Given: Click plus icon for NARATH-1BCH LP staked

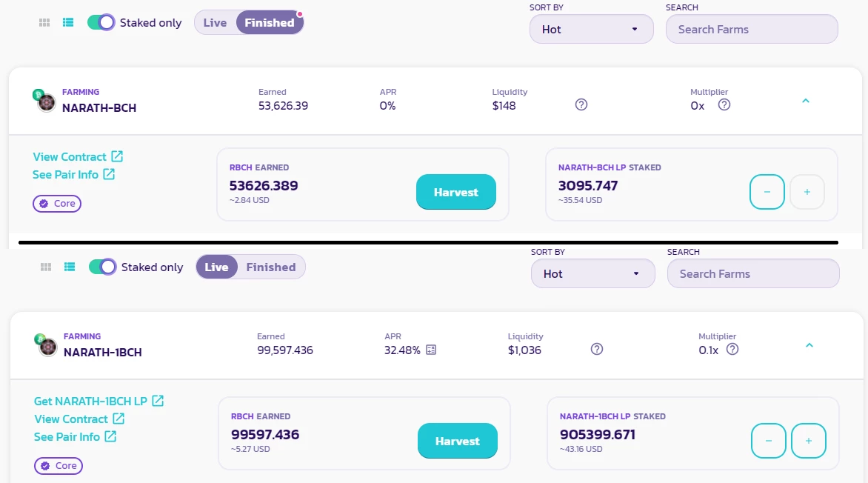Looking at the screenshot, I should (x=808, y=441).
